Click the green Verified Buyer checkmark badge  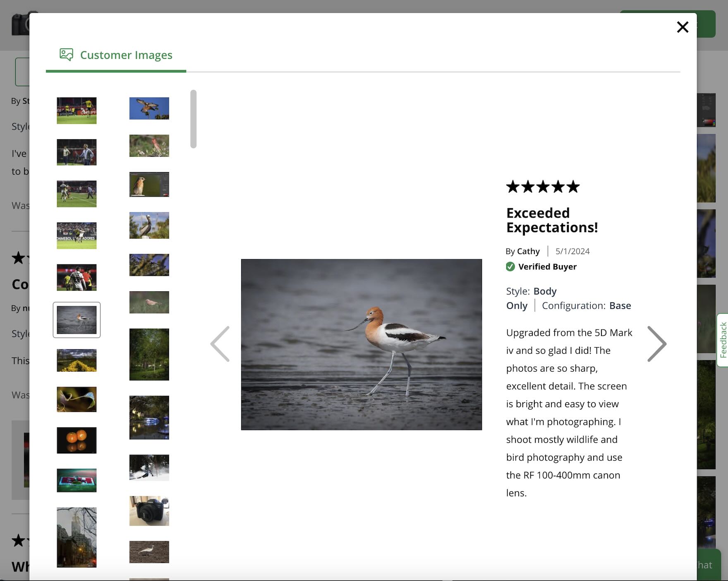click(510, 266)
